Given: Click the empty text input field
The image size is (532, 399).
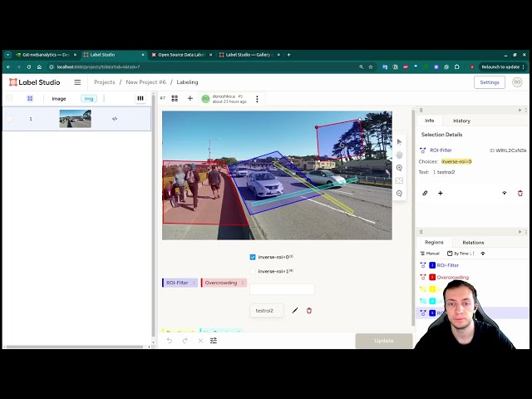Looking at the screenshot, I should click(282, 289).
